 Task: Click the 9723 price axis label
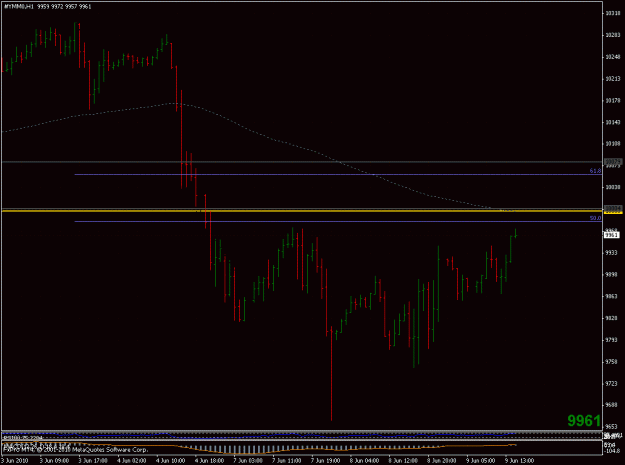coord(612,384)
